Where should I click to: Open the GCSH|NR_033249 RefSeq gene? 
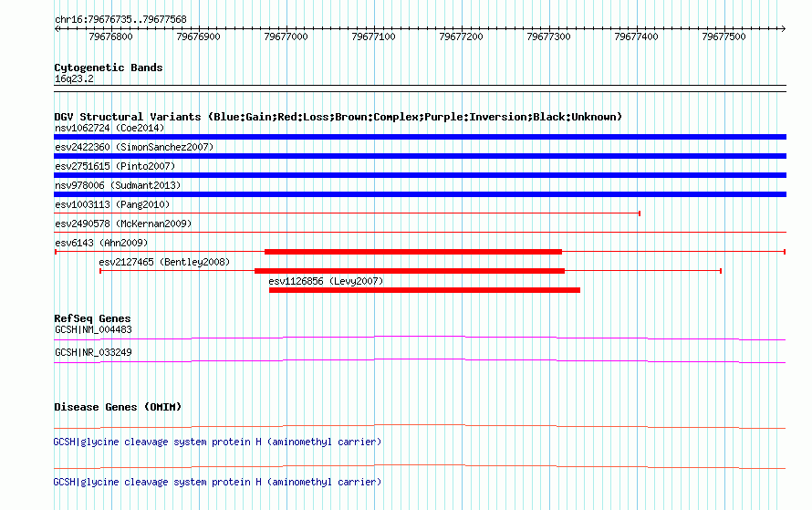[93, 352]
